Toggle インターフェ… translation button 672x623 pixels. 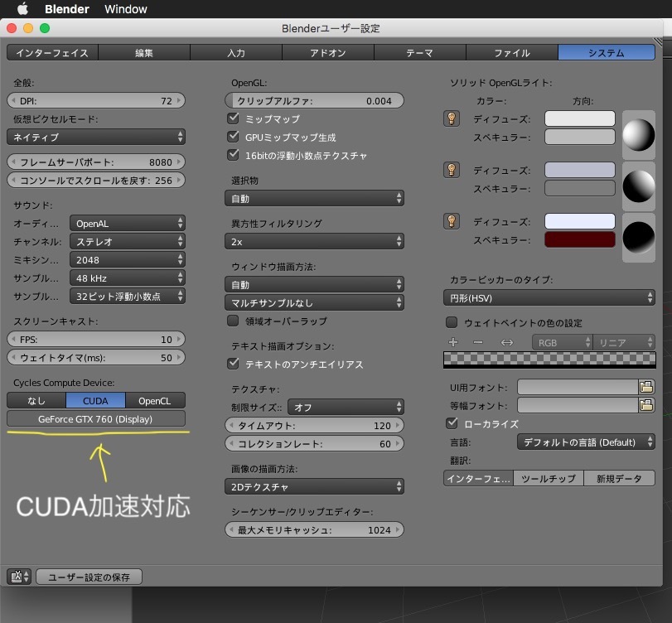[478, 478]
